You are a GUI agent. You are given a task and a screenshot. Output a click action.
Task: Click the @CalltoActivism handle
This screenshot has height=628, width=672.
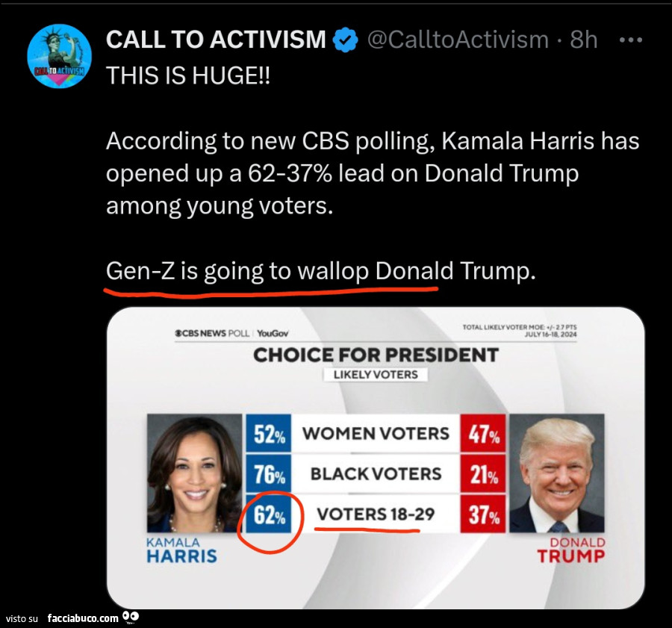tap(458, 40)
